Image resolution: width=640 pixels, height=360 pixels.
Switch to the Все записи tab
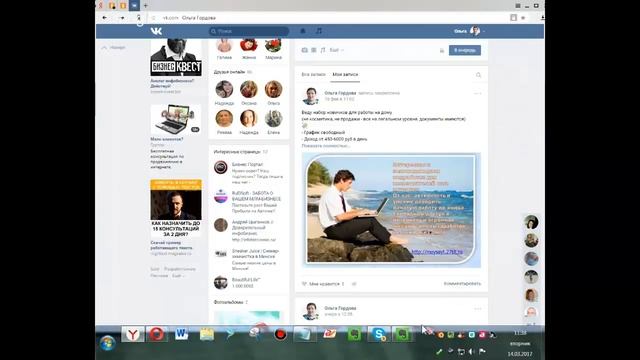pyautogui.click(x=313, y=74)
